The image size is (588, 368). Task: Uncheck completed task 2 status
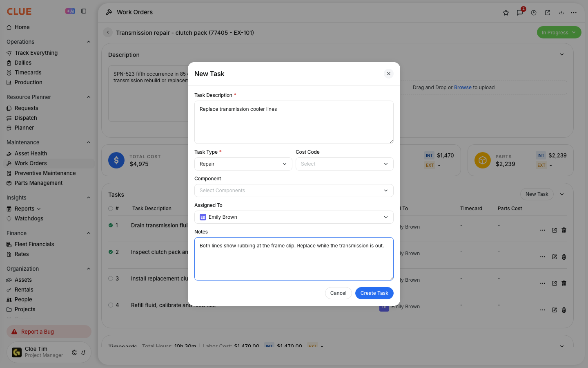click(x=111, y=252)
